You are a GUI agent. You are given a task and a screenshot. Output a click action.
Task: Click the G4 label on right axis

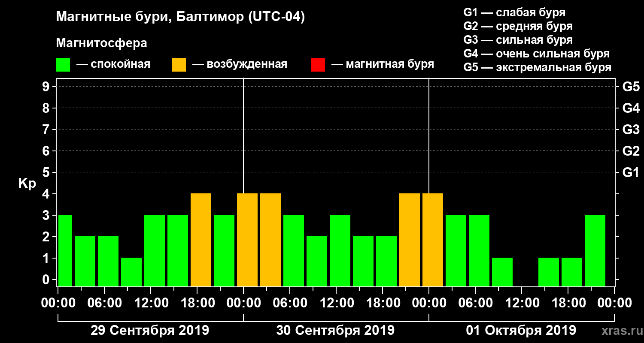coord(631,108)
